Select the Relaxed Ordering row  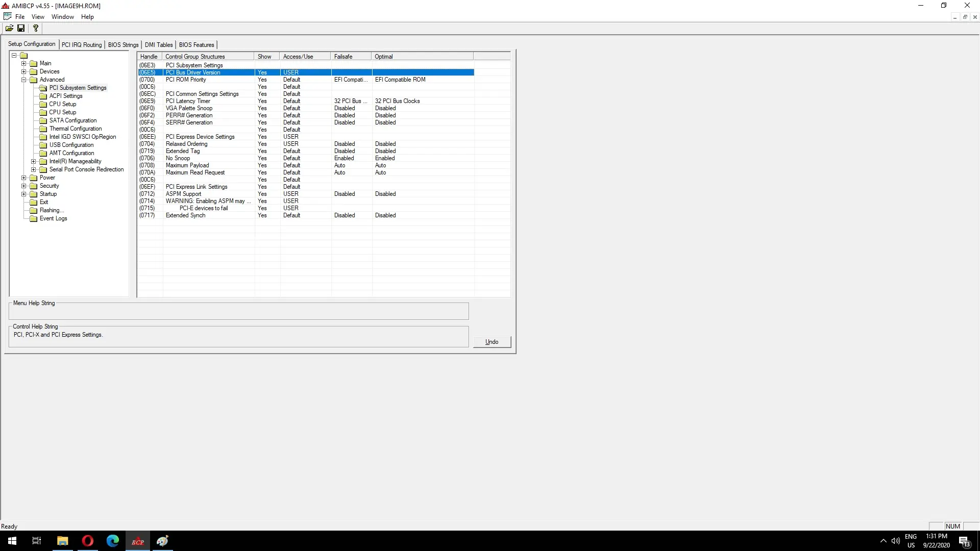click(306, 144)
